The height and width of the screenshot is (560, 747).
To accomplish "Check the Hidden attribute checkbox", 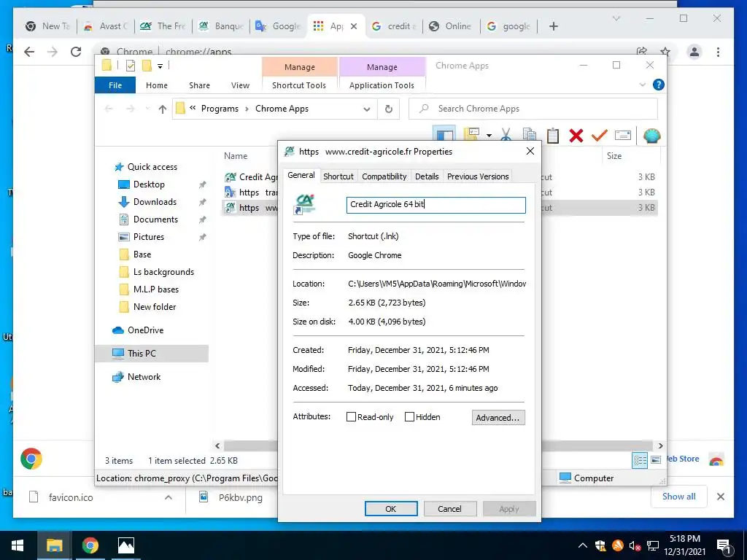I will pyautogui.click(x=409, y=416).
